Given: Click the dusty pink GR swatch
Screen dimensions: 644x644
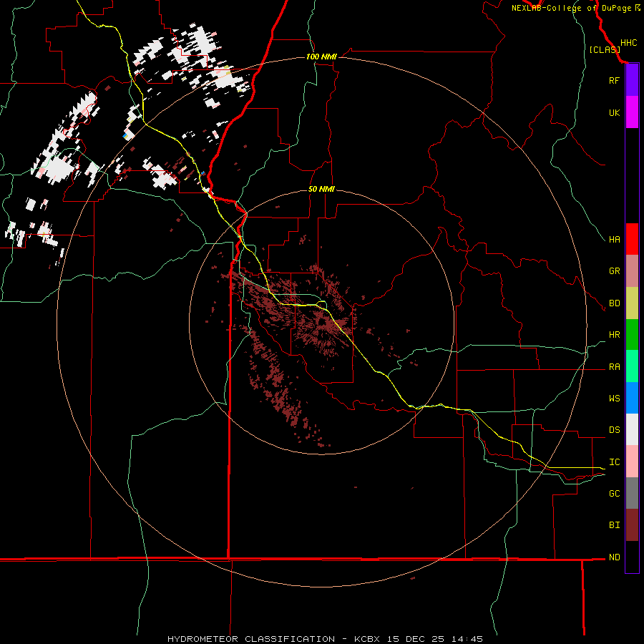Looking at the screenshot, I should pyautogui.click(x=632, y=271).
